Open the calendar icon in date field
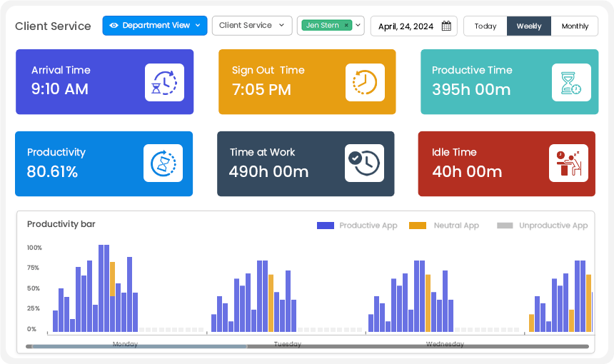Viewport: 614px width, 364px height. (446, 26)
